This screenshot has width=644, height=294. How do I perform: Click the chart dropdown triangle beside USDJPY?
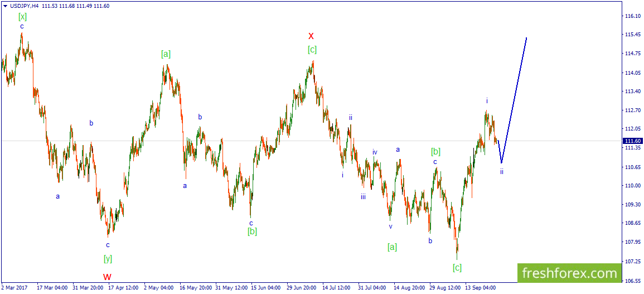click(3, 6)
